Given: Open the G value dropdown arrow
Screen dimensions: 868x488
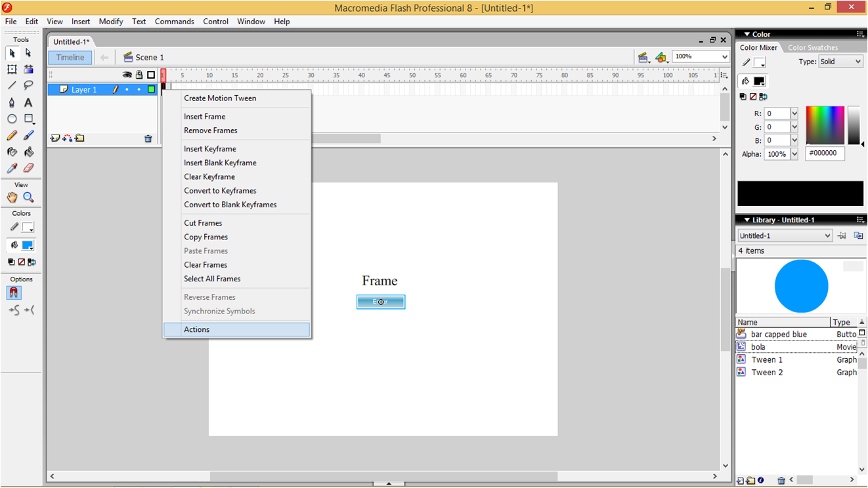Looking at the screenshot, I should coord(794,127).
